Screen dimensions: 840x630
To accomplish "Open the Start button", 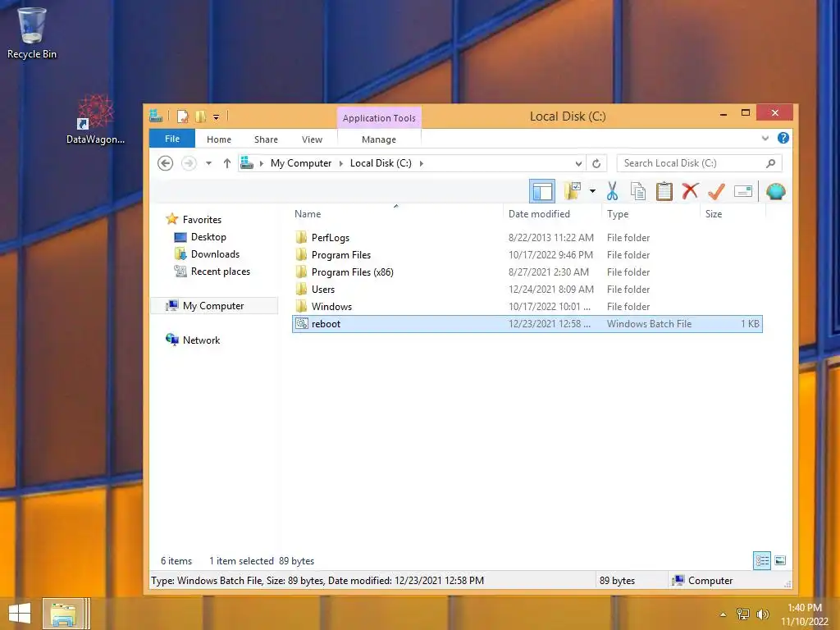I will 20,614.
